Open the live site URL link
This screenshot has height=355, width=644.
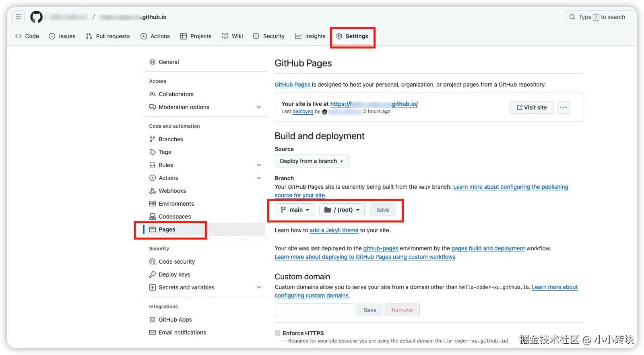pyautogui.click(x=374, y=104)
